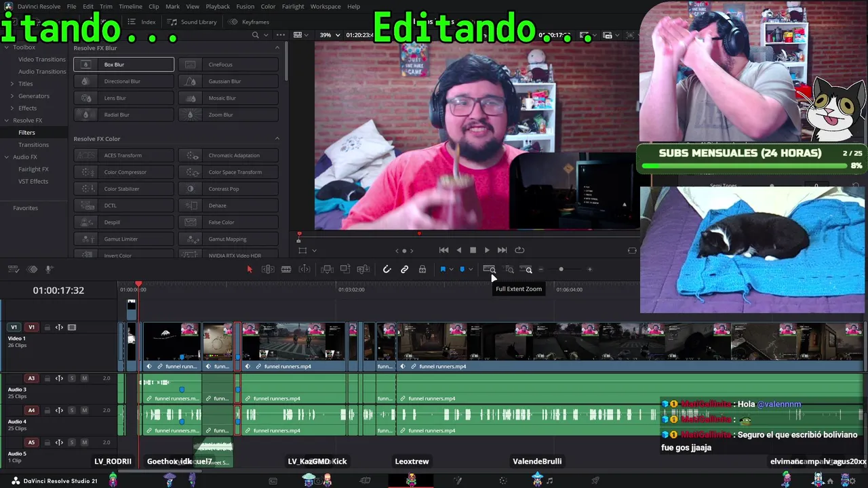Select the Gaussian Blur effect

(x=229, y=81)
